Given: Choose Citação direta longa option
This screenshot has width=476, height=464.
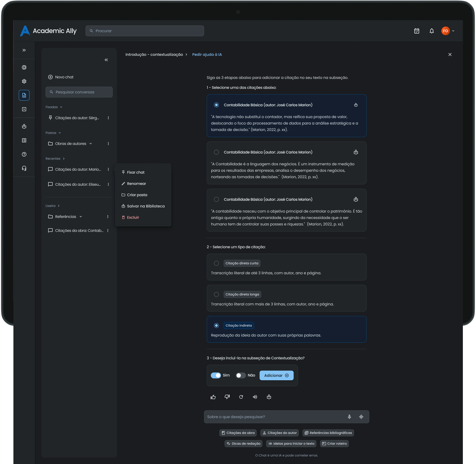Looking at the screenshot, I should coord(216,294).
